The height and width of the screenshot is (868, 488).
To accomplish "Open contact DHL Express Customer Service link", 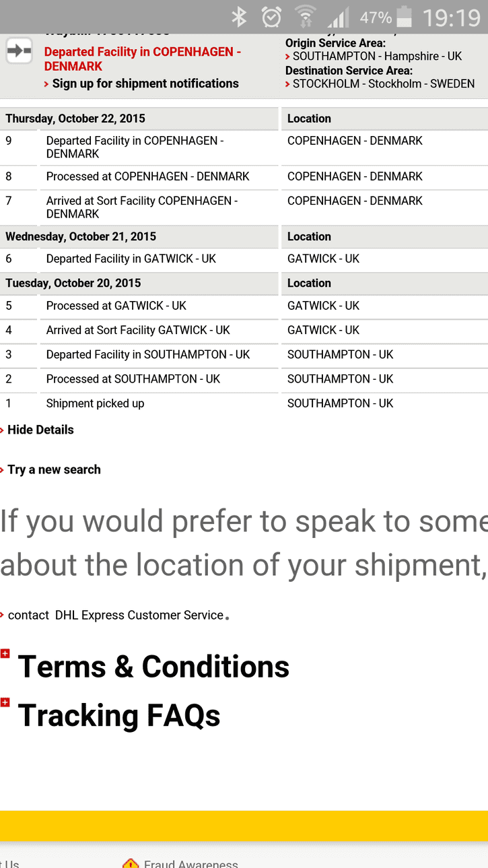I will tap(116, 615).
